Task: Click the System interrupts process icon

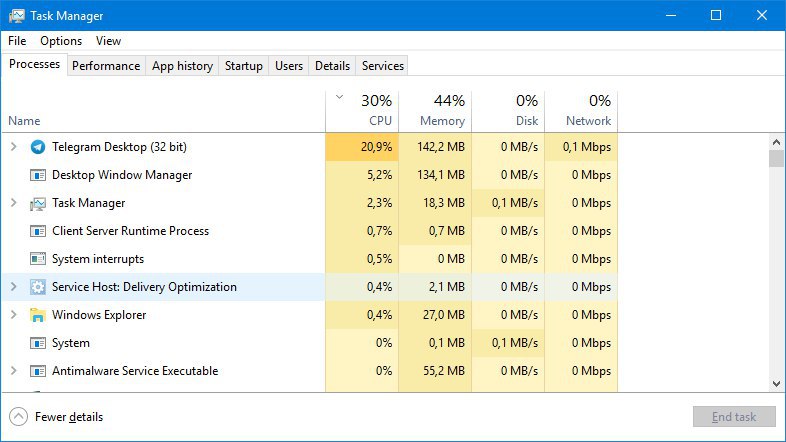Action: coord(38,259)
